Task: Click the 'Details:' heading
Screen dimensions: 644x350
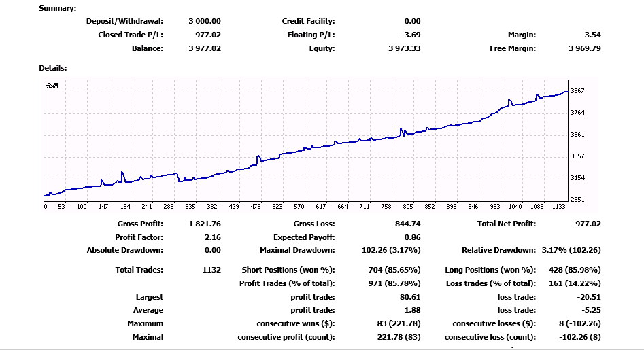Action: tap(53, 68)
